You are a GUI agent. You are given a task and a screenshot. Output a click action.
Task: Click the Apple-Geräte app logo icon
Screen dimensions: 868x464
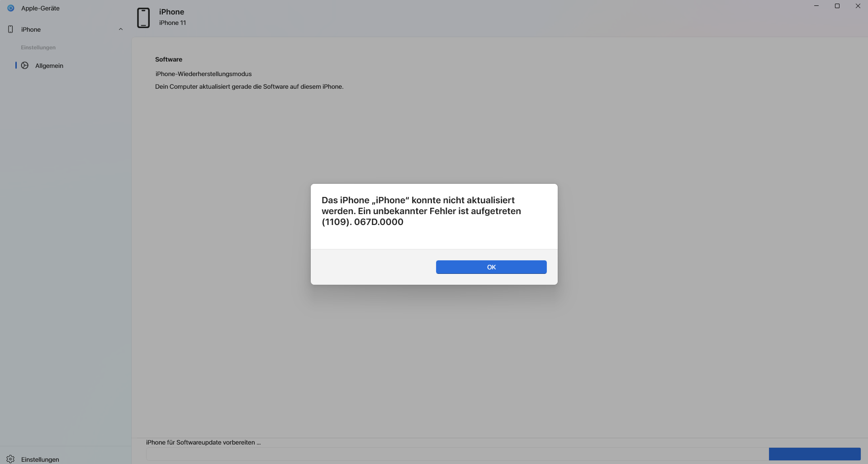(x=11, y=8)
